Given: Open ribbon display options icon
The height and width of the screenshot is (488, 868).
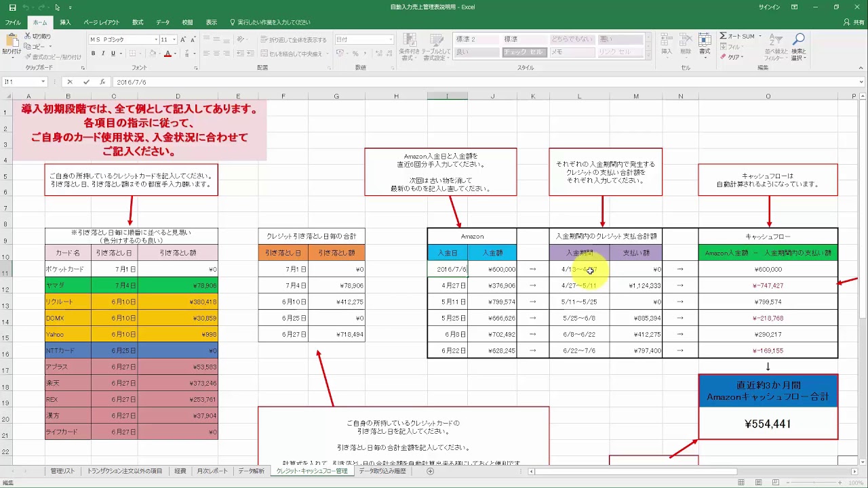Looking at the screenshot, I should (794, 7).
